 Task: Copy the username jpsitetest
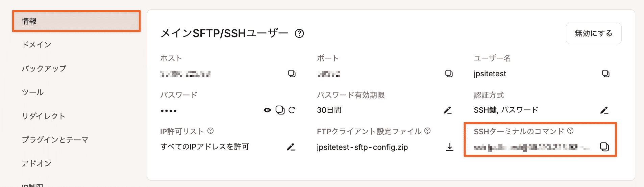point(605,74)
